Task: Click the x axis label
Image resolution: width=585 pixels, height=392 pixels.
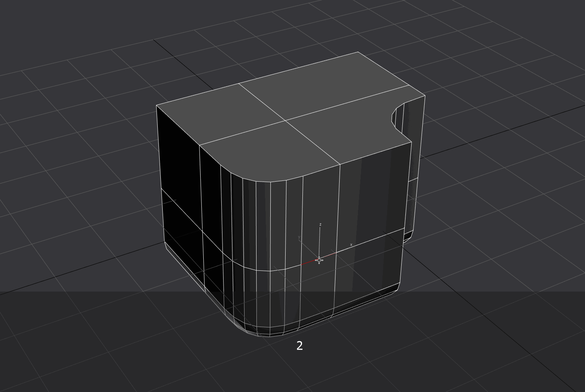Action: (x=351, y=245)
